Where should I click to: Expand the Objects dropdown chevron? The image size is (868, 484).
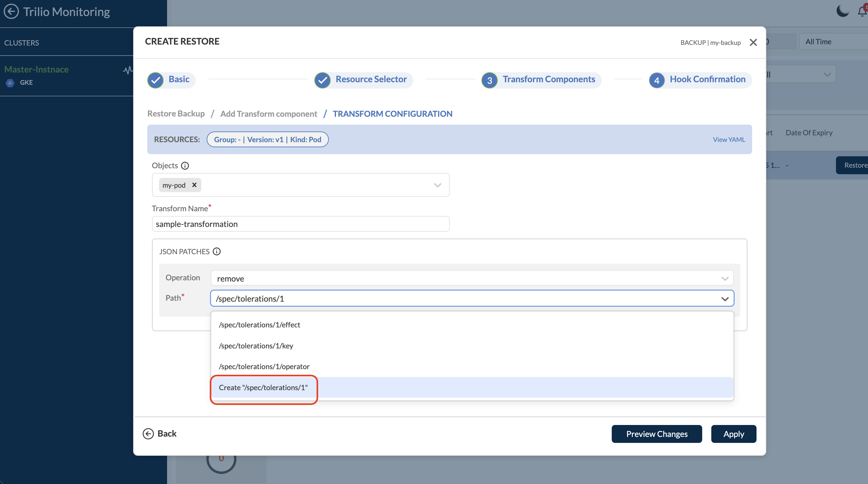click(437, 185)
